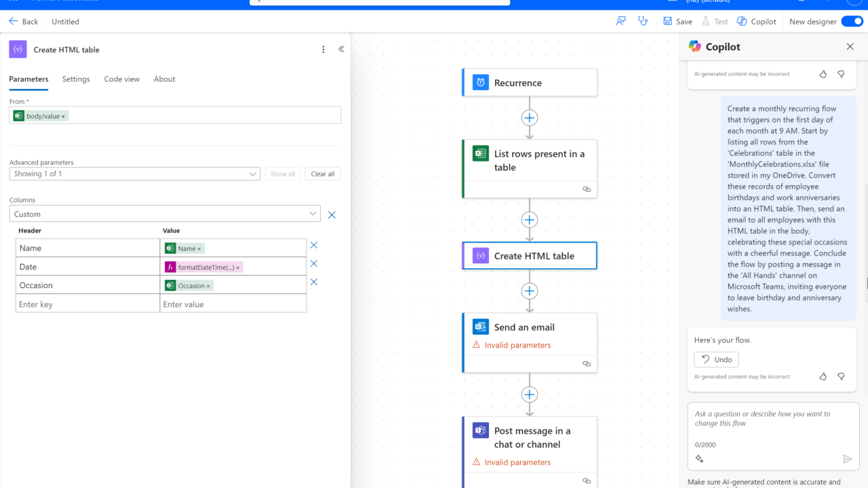Switch to the Parameters tab
Viewport: 868px width, 488px height.
pos(28,79)
